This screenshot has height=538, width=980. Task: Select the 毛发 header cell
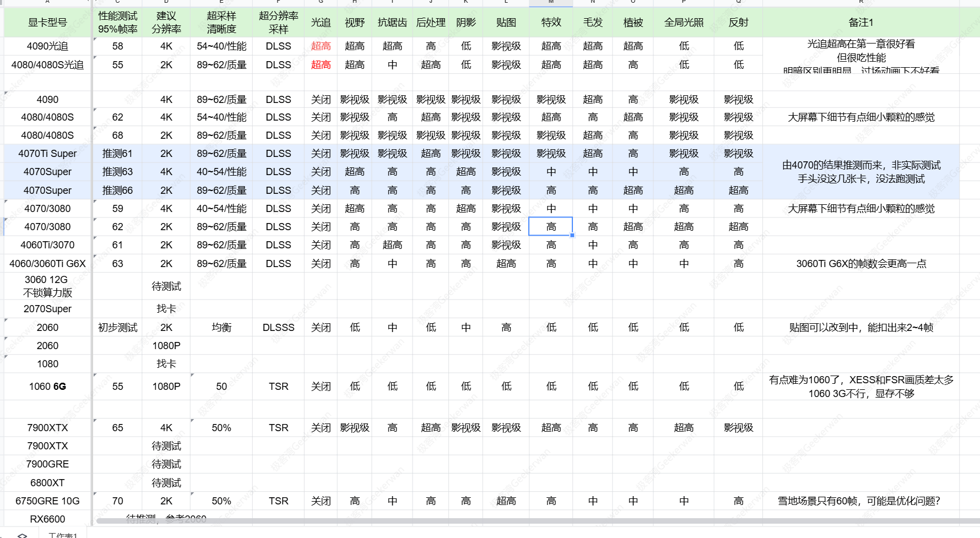(x=593, y=22)
